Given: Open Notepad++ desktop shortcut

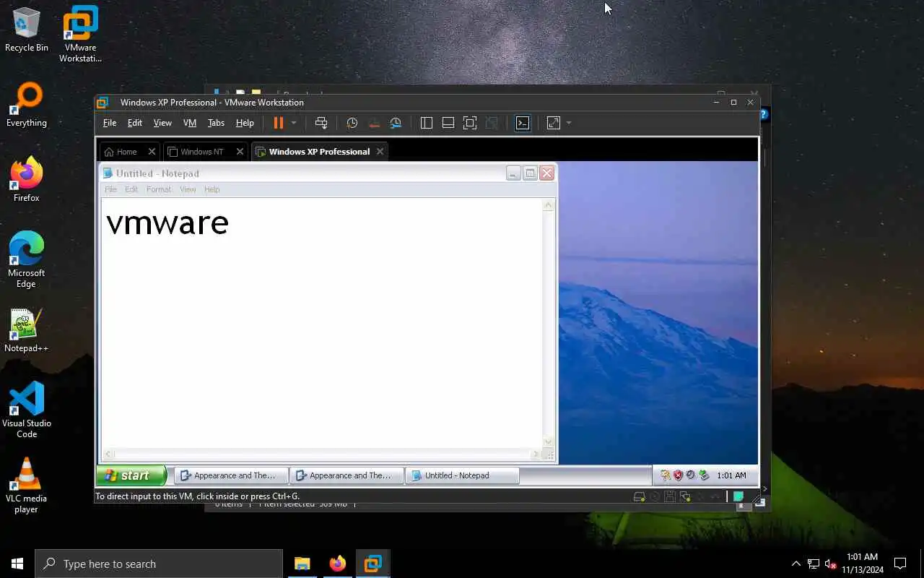Looking at the screenshot, I should (x=27, y=331).
